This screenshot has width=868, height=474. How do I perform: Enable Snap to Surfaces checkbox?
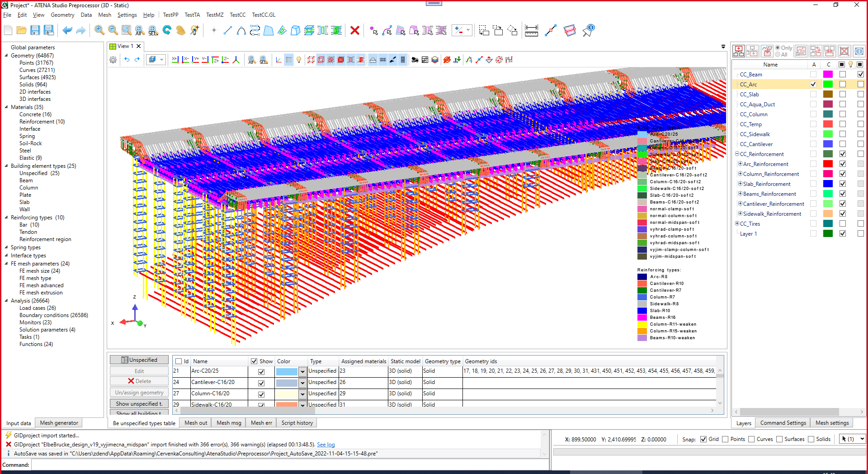tap(779, 439)
